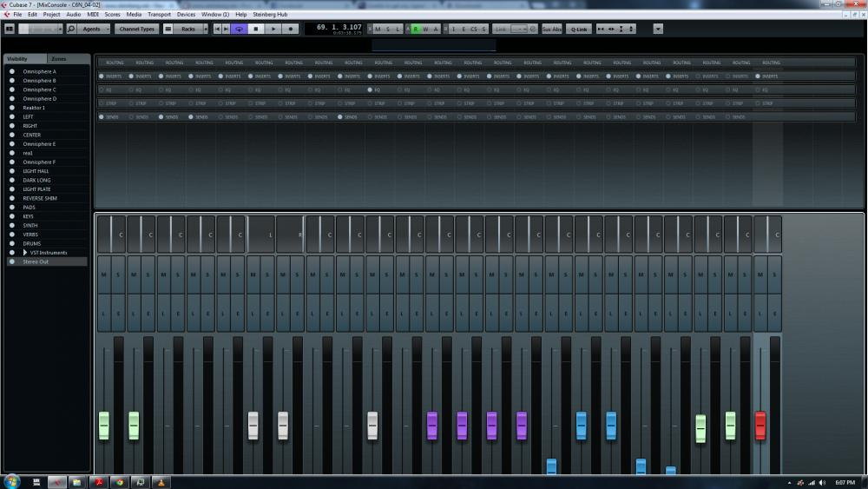Click the Channel Types button

[136, 29]
